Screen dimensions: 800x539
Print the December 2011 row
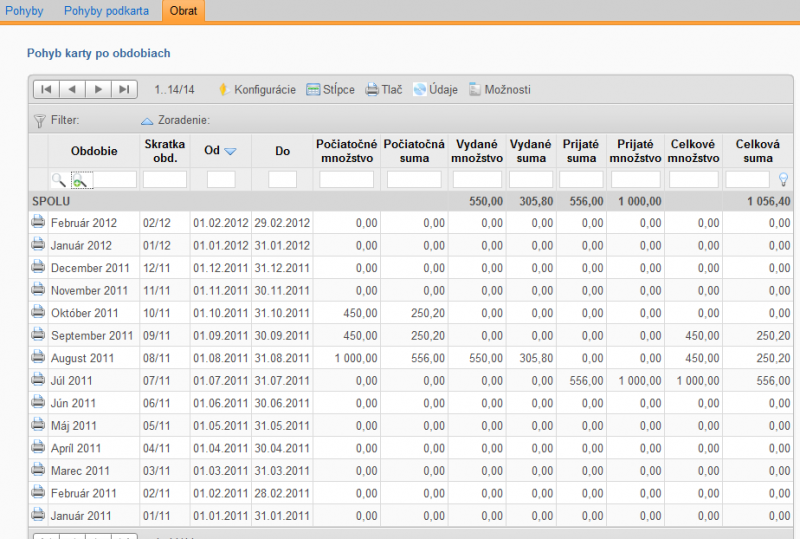tap(38, 267)
